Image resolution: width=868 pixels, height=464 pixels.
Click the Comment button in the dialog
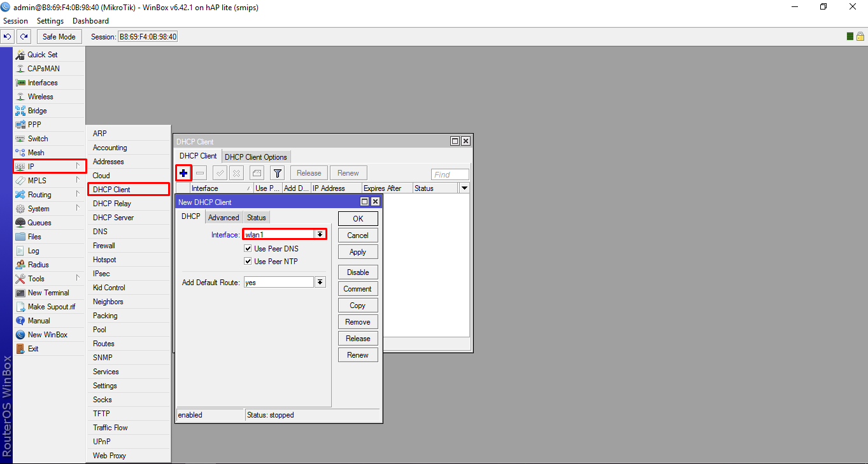pos(358,289)
